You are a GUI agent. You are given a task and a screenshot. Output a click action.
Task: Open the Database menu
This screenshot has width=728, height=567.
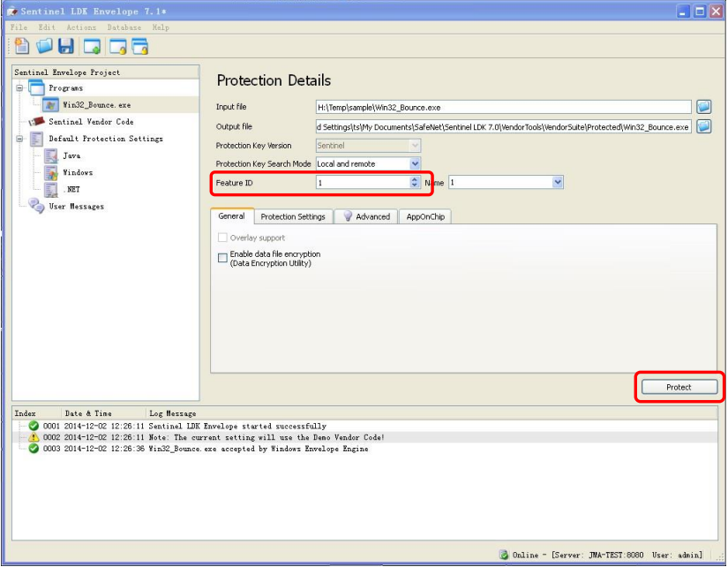tap(124, 27)
